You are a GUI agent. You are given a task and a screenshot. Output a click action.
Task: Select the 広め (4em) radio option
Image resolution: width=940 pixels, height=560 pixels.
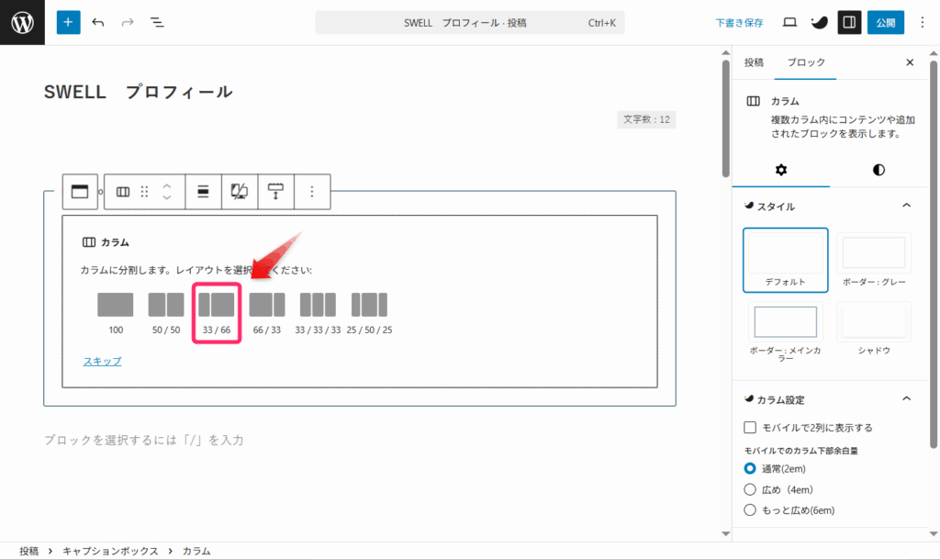click(x=749, y=489)
